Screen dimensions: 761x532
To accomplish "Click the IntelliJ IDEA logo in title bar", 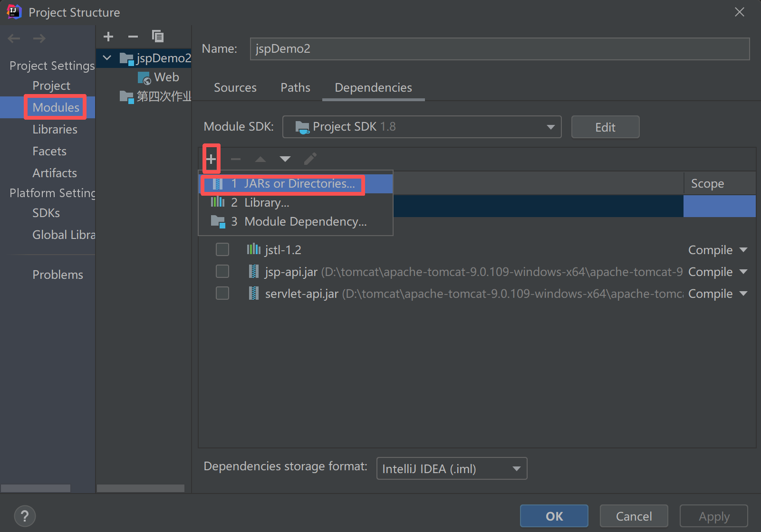I will (x=14, y=12).
